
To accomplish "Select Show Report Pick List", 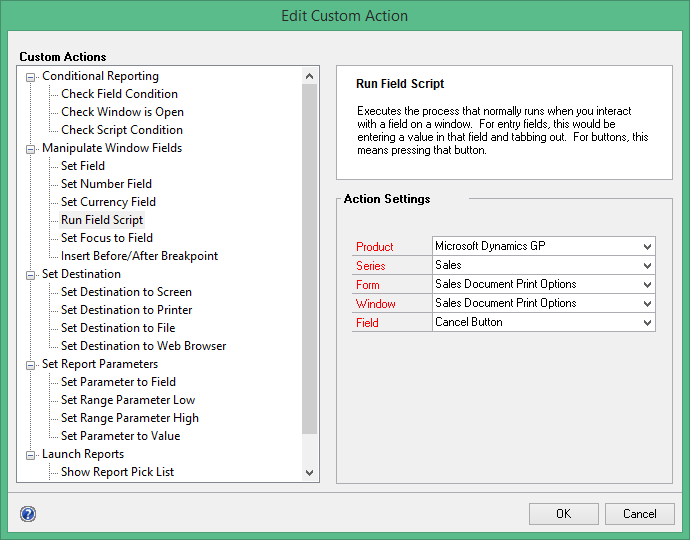I will (x=117, y=472).
